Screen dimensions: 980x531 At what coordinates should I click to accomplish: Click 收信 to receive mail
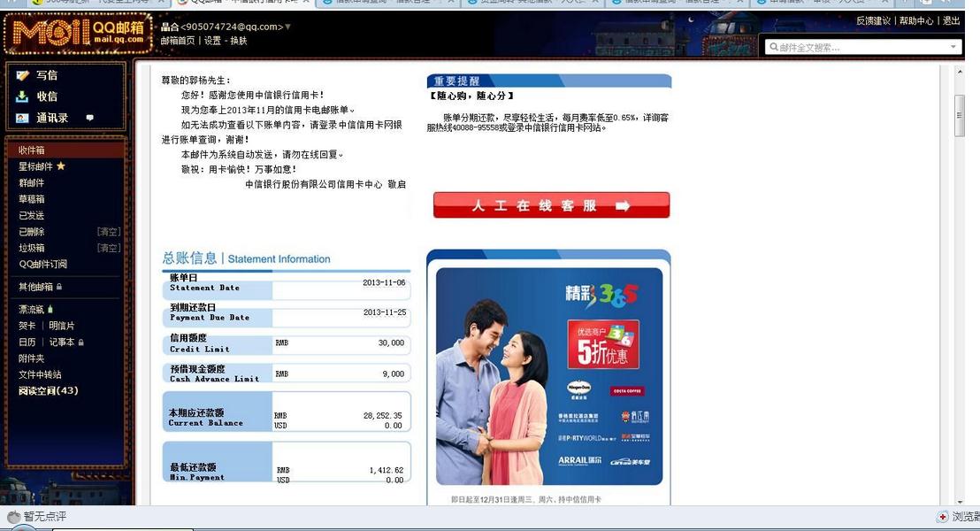click(47, 96)
